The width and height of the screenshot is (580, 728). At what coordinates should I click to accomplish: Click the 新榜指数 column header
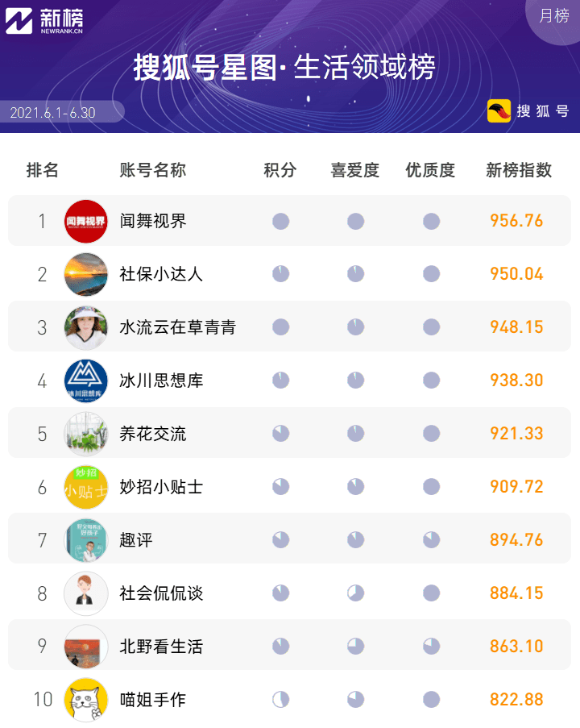click(519, 170)
